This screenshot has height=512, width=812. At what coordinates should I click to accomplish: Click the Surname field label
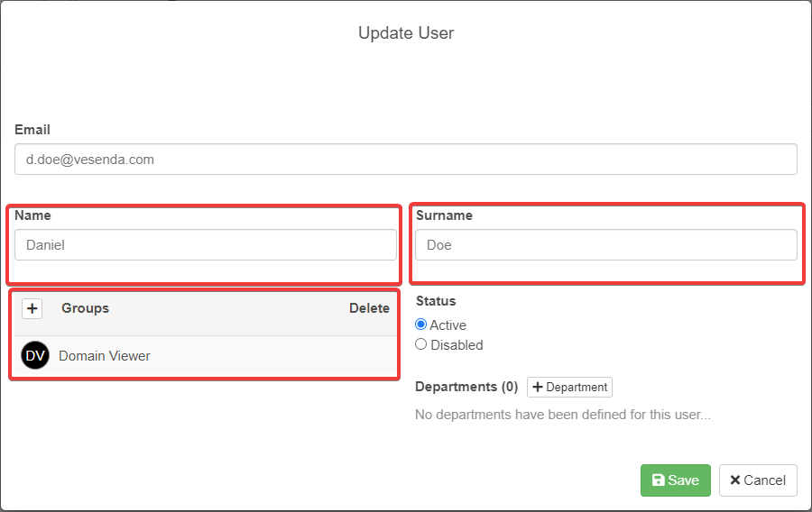pos(443,215)
